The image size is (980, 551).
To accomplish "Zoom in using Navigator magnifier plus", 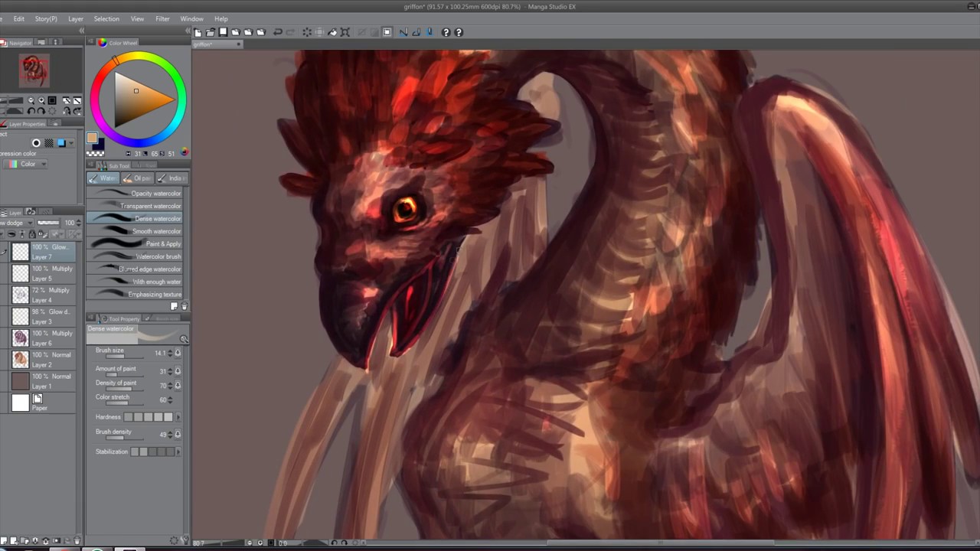I will click(x=41, y=100).
